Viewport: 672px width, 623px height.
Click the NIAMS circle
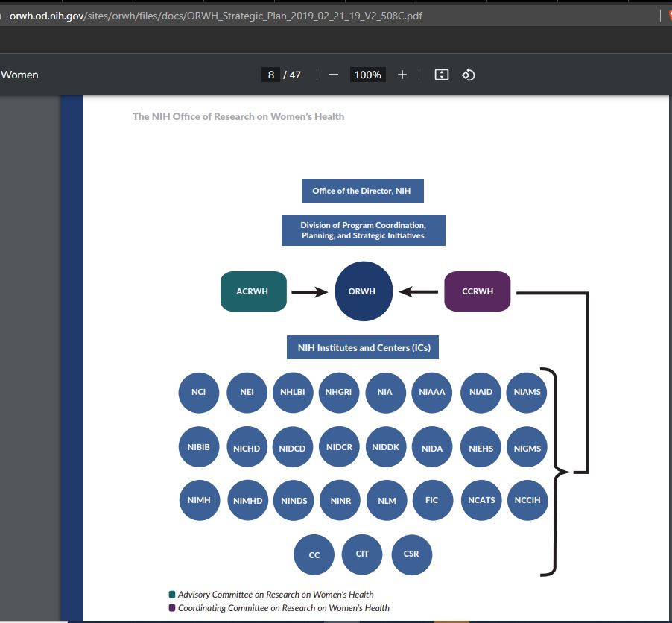point(527,392)
